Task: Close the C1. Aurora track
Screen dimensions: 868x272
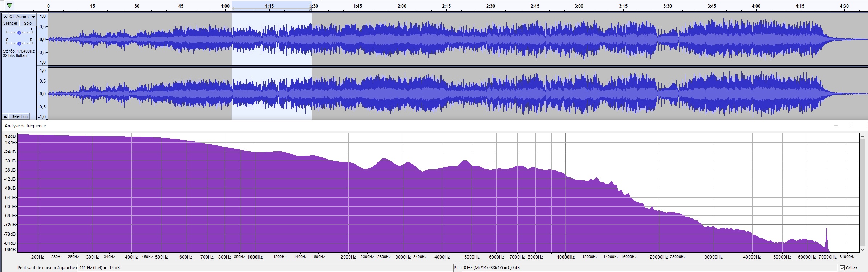Action: pyautogui.click(x=5, y=17)
